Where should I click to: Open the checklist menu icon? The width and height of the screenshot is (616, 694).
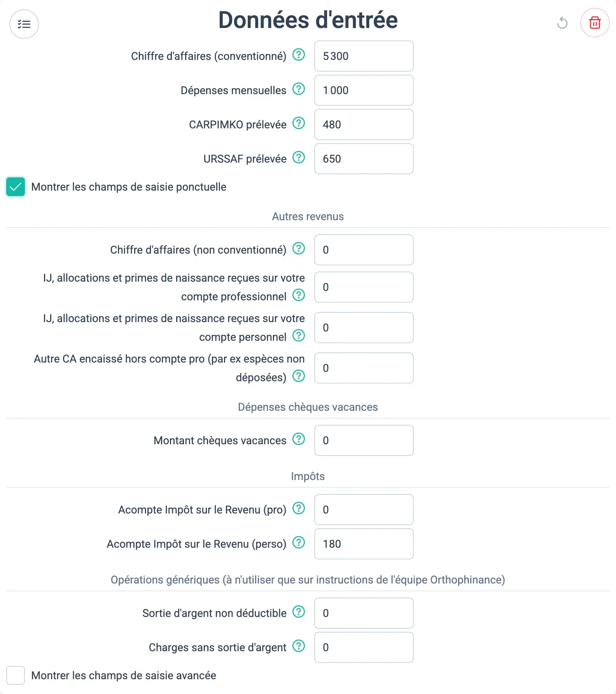(24, 24)
